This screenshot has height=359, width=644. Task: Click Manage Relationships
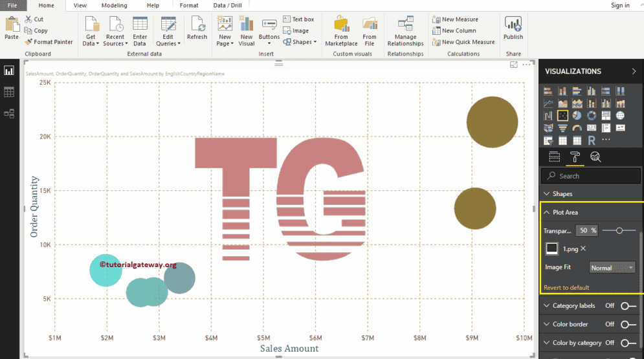tap(405, 31)
